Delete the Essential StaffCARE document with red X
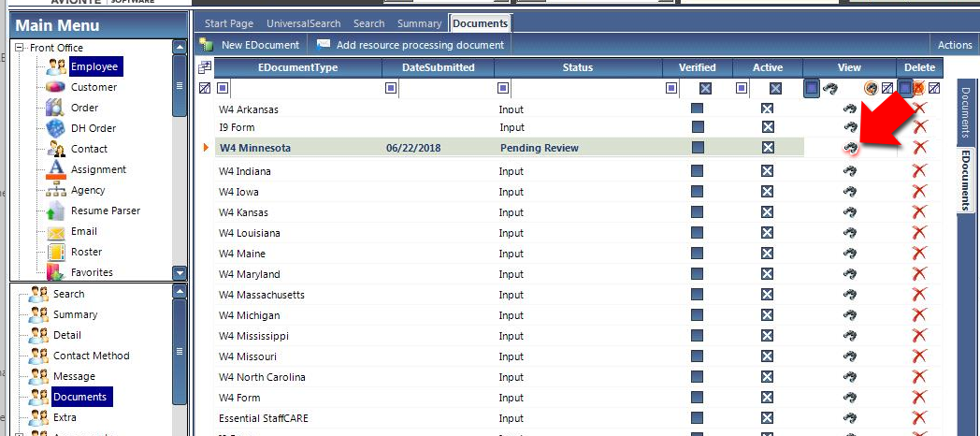 919,418
